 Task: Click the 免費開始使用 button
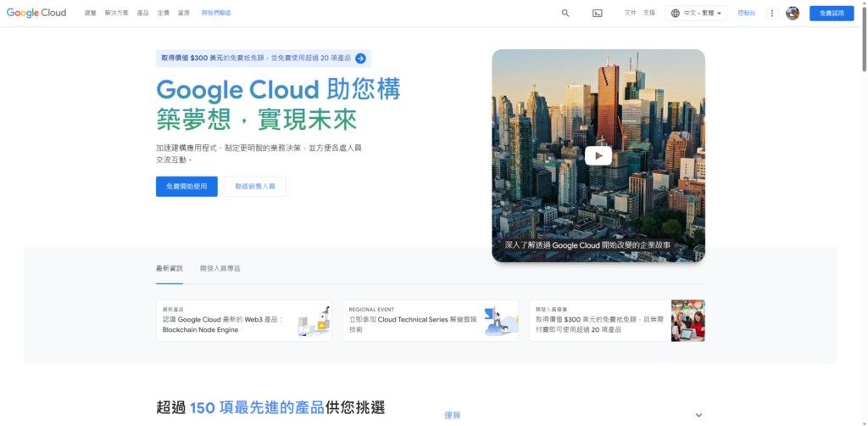coord(186,187)
